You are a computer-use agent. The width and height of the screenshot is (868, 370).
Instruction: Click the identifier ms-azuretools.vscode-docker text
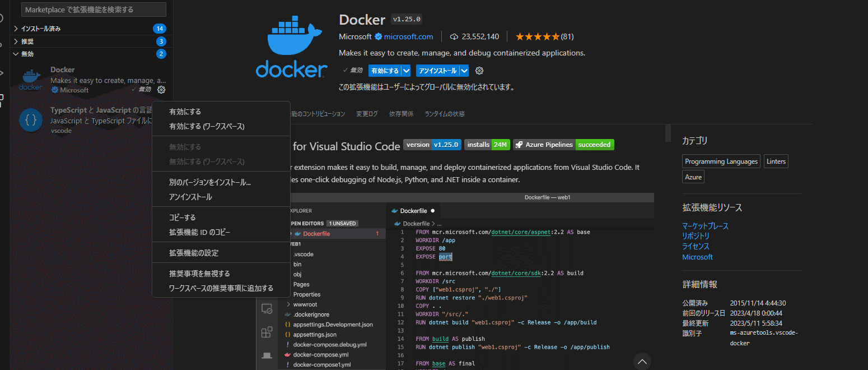click(x=764, y=338)
